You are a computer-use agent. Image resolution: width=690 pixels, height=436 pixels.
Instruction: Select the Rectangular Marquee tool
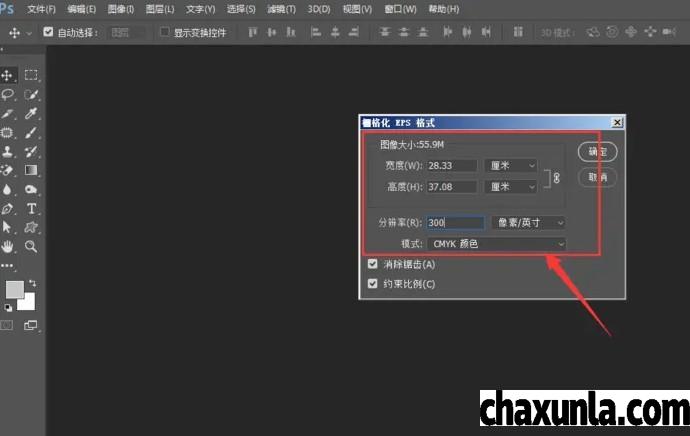31,75
